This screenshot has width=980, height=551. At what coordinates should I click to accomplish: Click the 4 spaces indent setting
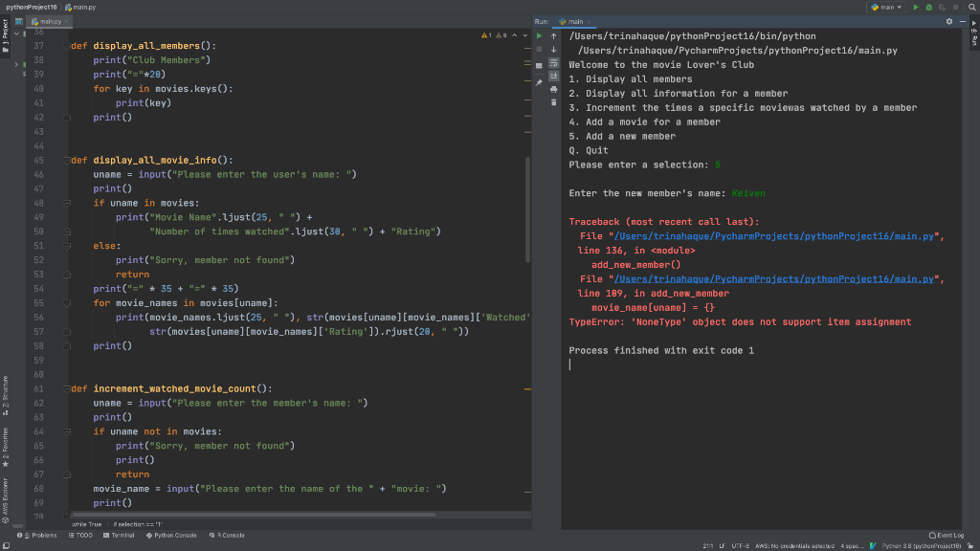point(851,546)
